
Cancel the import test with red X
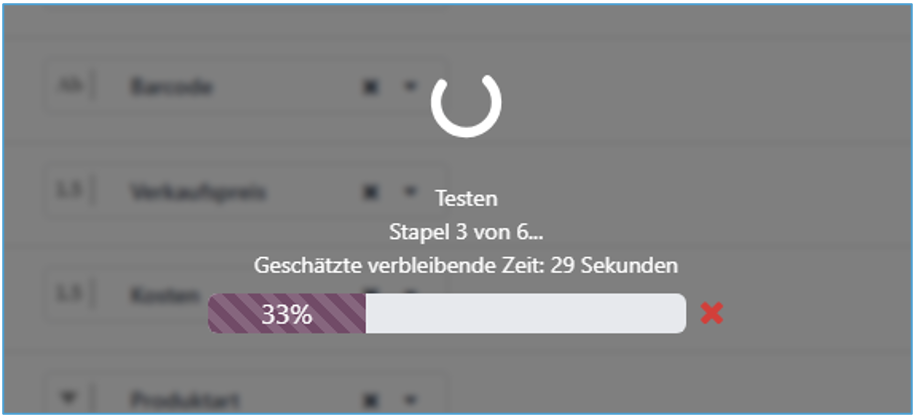pos(712,313)
